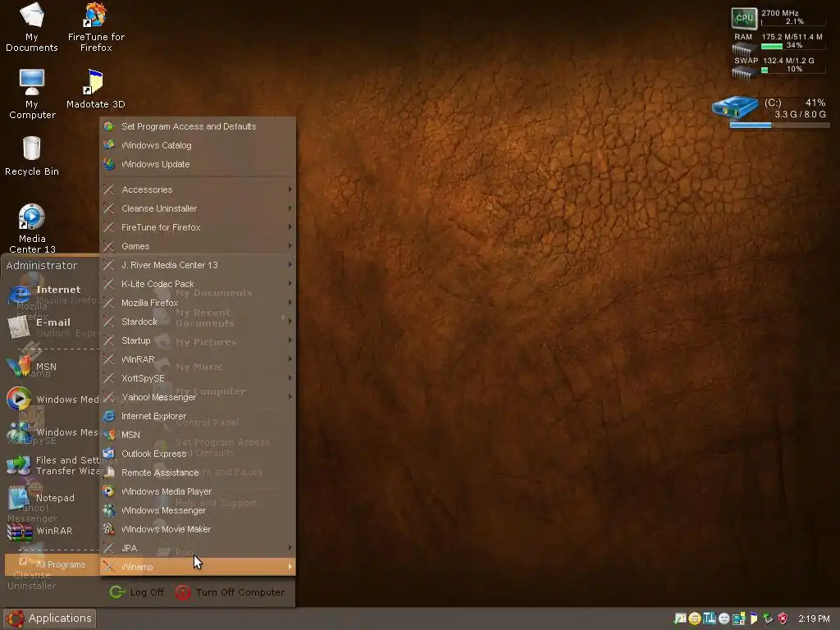Click the yellow round tray icon
This screenshot has height=630, width=840.
[695, 619]
